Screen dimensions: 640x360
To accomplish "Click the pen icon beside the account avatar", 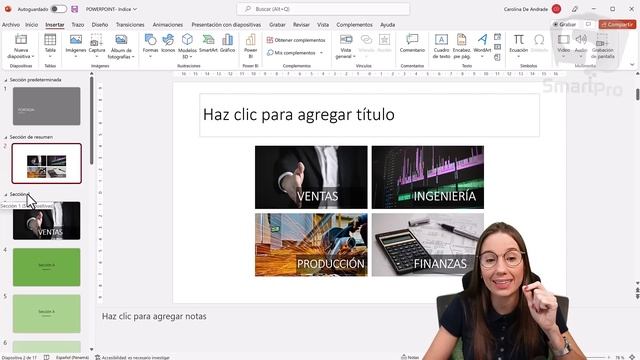I will (x=575, y=9).
